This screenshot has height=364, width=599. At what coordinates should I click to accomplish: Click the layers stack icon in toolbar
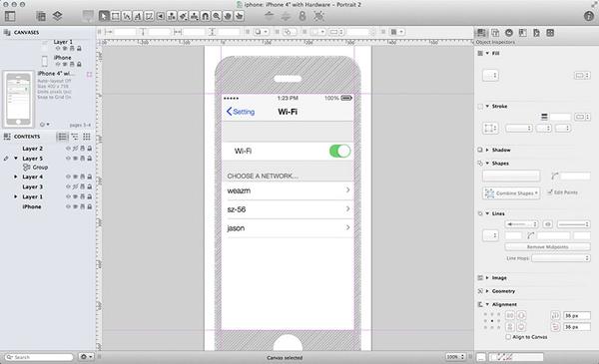click(57, 16)
